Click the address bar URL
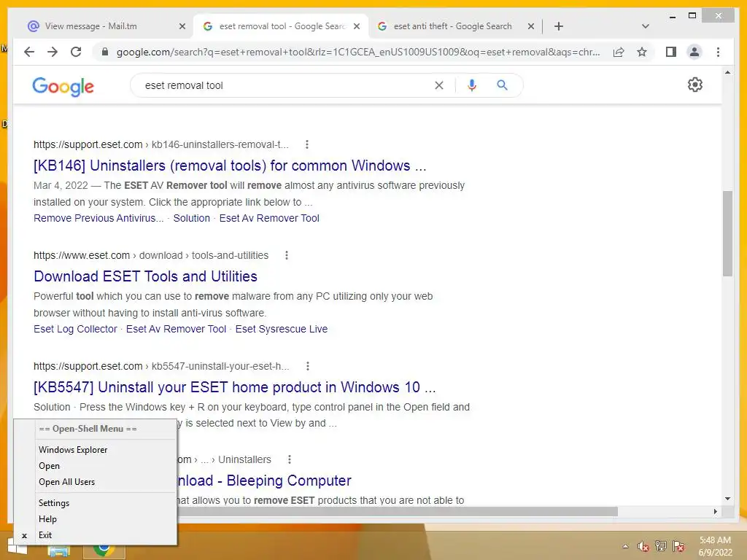The image size is (747, 560). pyautogui.click(x=357, y=52)
